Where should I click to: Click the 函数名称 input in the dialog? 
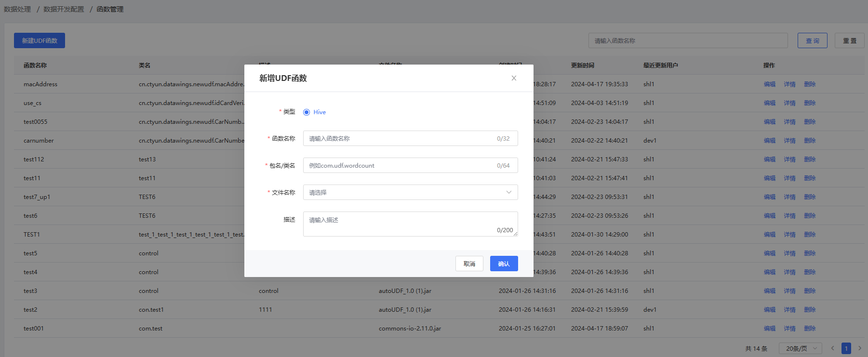point(410,138)
